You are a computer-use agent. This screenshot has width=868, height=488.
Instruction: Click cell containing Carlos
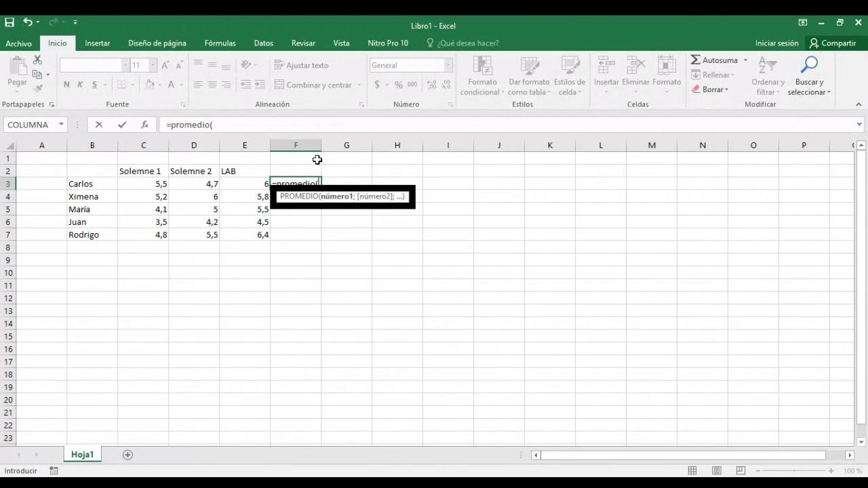tap(92, 184)
